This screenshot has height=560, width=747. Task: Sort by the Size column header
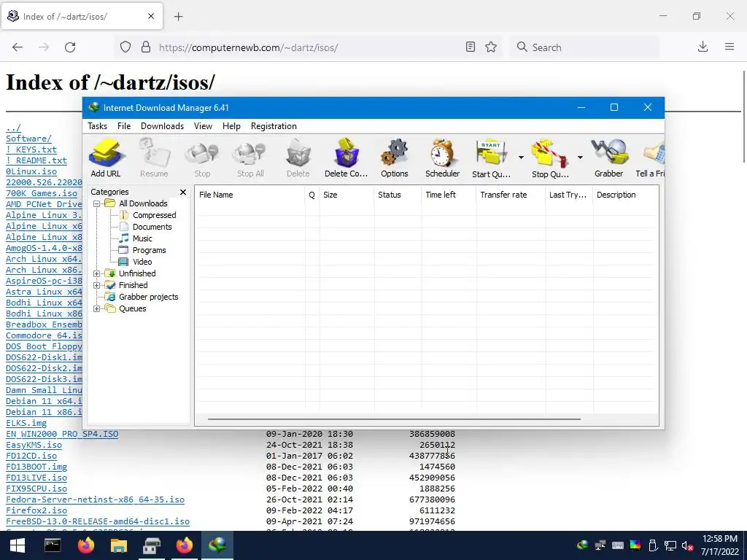(347, 195)
